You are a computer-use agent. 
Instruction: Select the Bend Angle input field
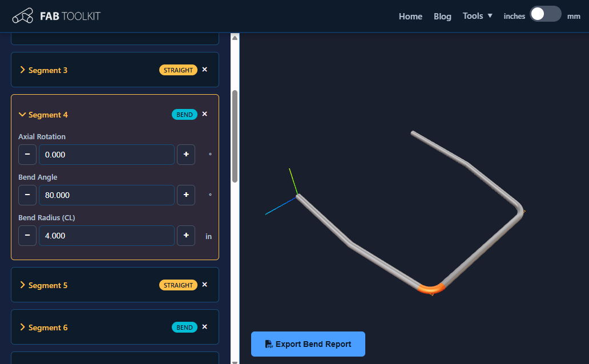click(x=106, y=195)
